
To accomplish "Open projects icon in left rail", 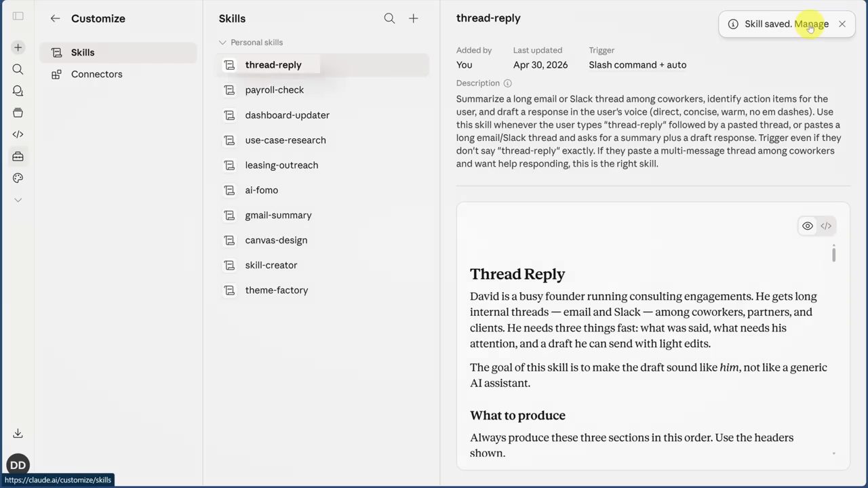I will [x=18, y=113].
